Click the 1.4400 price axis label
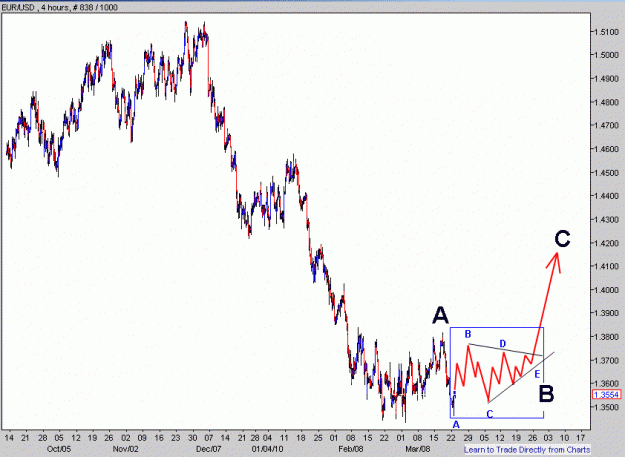The height and width of the screenshot is (457, 625). tap(607, 196)
